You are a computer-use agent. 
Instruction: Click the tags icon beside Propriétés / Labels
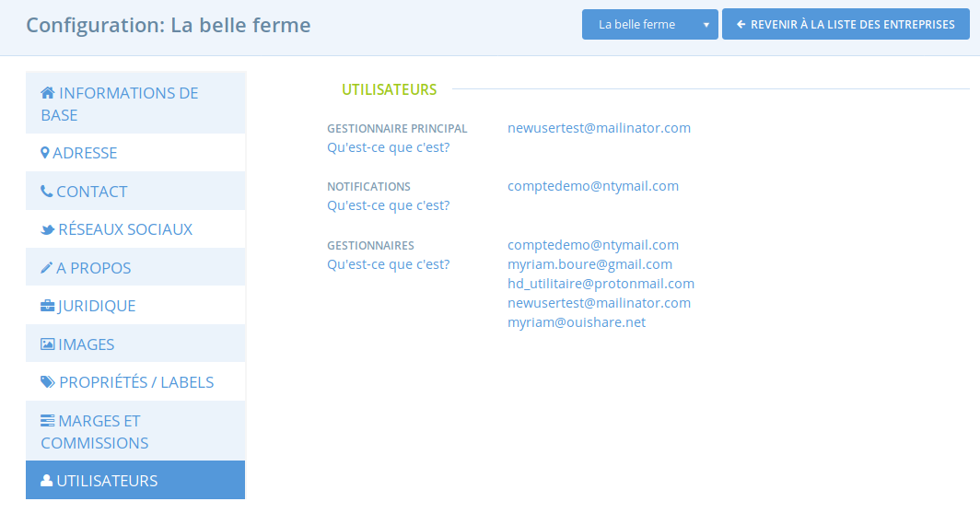pos(48,382)
